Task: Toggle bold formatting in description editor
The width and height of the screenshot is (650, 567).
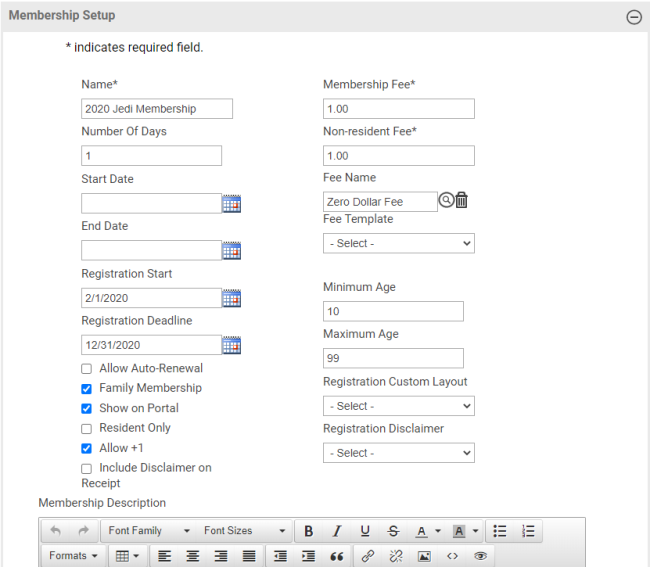Action: click(x=309, y=531)
